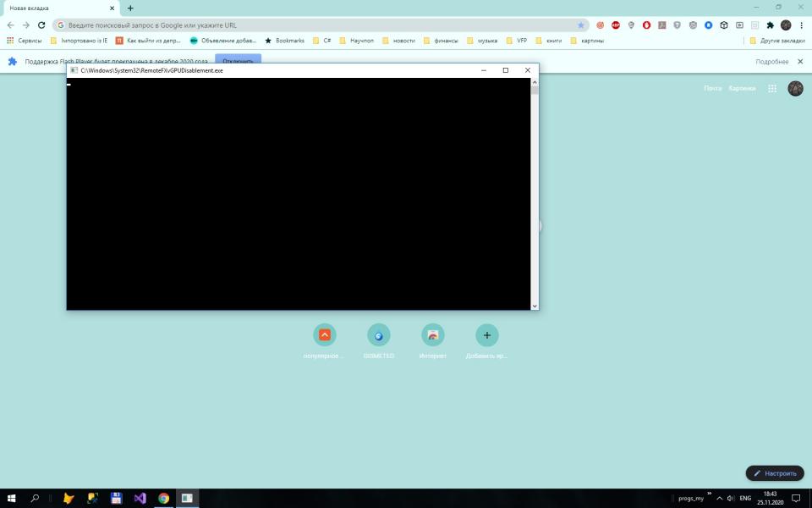Bookmark this page with the star icon

tap(580, 25)
